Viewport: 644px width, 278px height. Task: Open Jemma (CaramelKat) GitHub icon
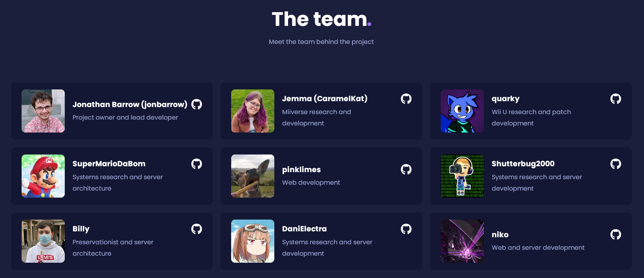point(406,99)
